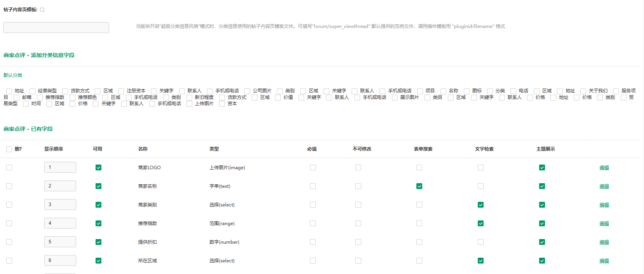
Task: Mark 推荐指数 row delete checkbox
Action: (9, 224)
